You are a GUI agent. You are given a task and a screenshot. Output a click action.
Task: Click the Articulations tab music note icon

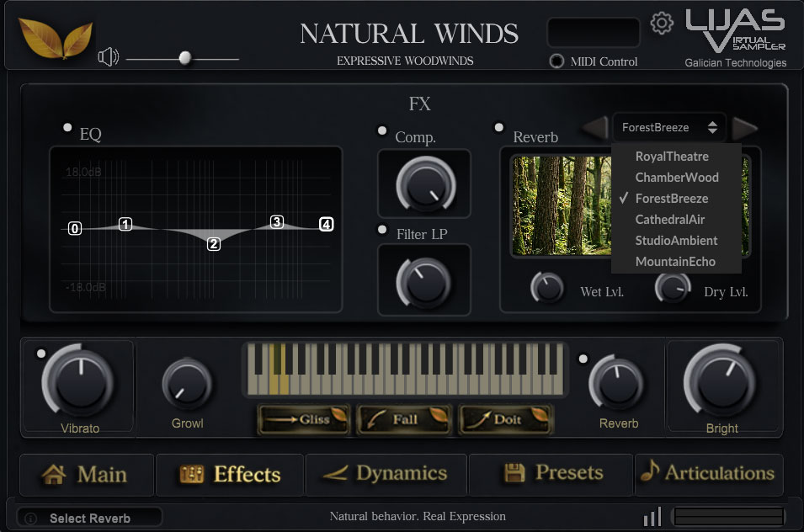tap(650, 470)
